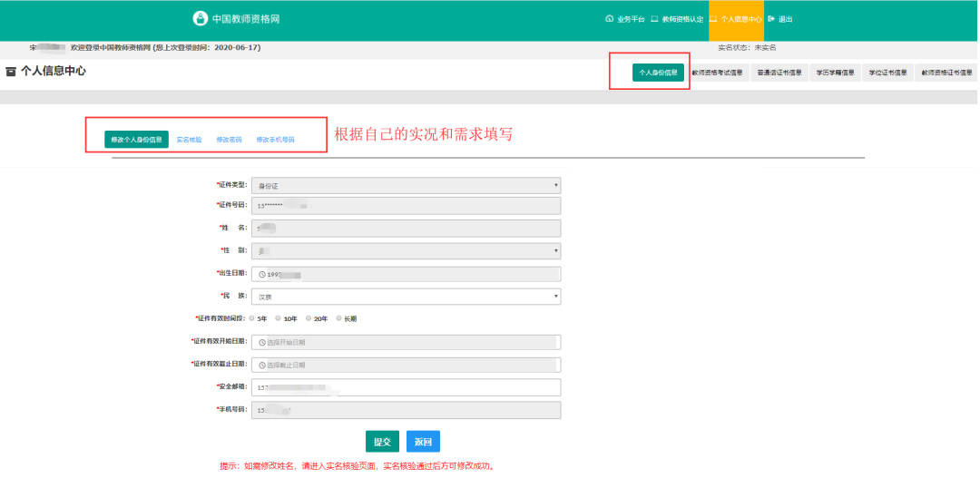The width and height of the screenshot is (980, 478).
Task: Open the 修改密码 link
Action: (229, 140)
